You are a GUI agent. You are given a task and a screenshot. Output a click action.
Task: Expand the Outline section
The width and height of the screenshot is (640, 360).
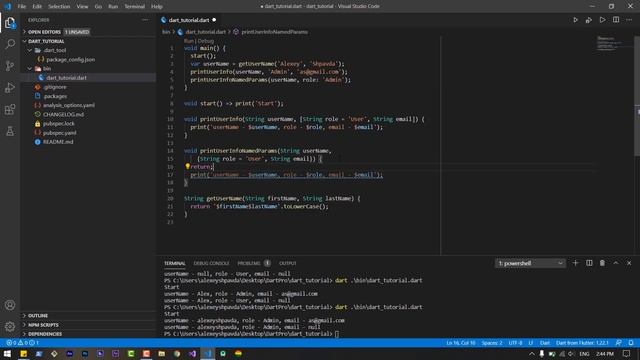pyautogui.click(x=38, y=316)
